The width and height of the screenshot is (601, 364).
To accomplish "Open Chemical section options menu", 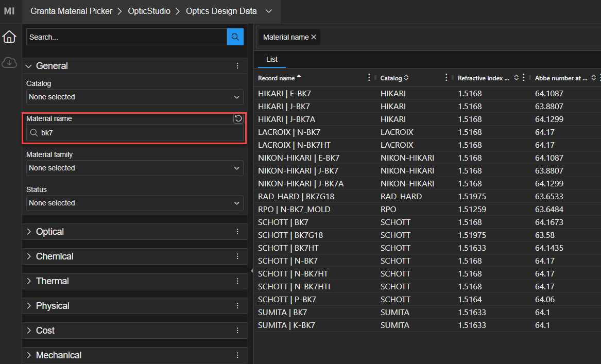I will 237,256.
